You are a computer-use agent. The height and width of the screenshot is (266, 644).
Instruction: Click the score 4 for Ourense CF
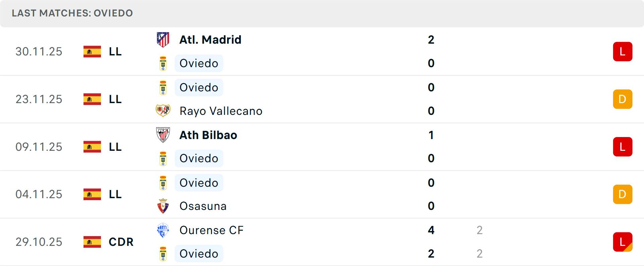[x=431, y=230]
